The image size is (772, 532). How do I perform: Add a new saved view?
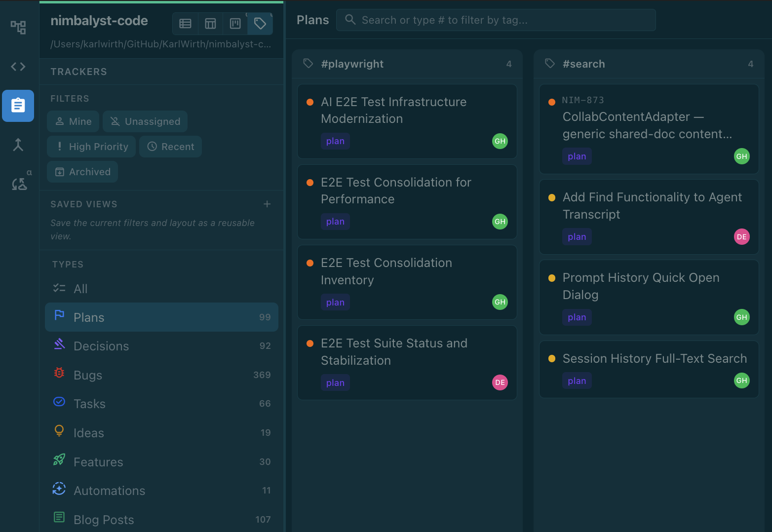coord(267,204)
